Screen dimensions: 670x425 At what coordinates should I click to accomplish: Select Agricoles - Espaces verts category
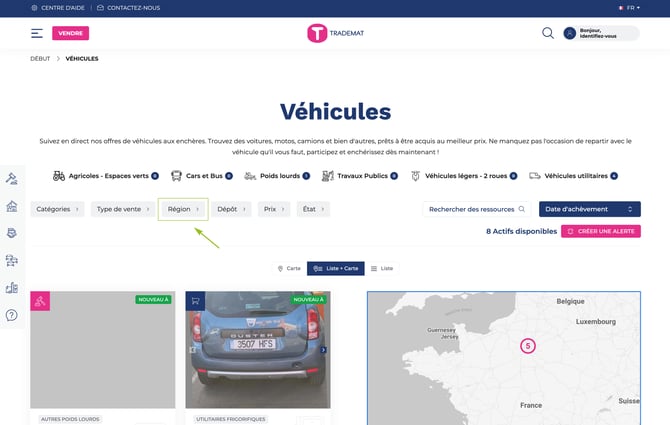tap(106, 176)
